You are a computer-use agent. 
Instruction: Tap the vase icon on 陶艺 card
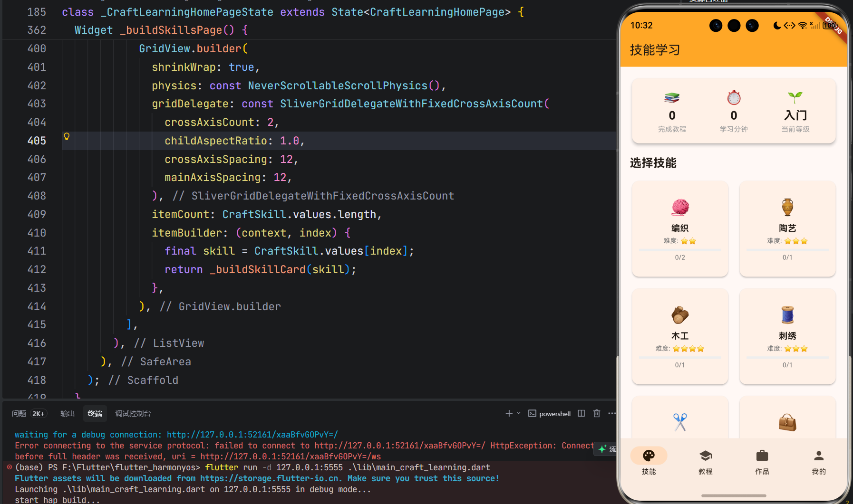pos(787,207)
